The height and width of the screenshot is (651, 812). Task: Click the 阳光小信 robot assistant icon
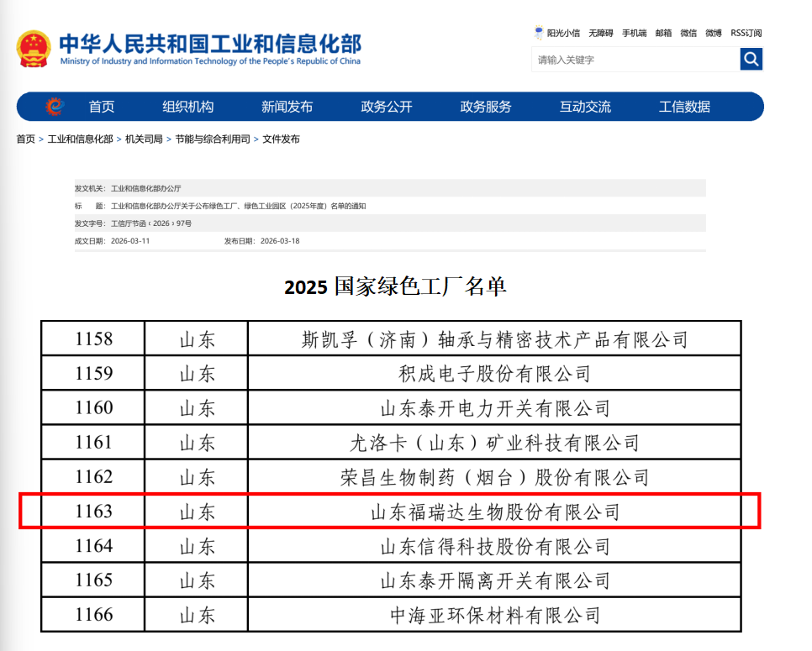pos(537,32)
